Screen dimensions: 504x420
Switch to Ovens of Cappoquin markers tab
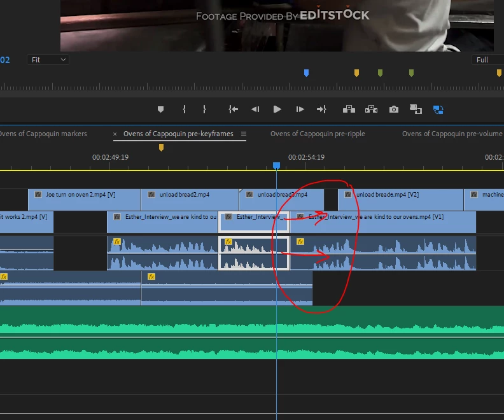pyautogui.click(x=43, y=134)
